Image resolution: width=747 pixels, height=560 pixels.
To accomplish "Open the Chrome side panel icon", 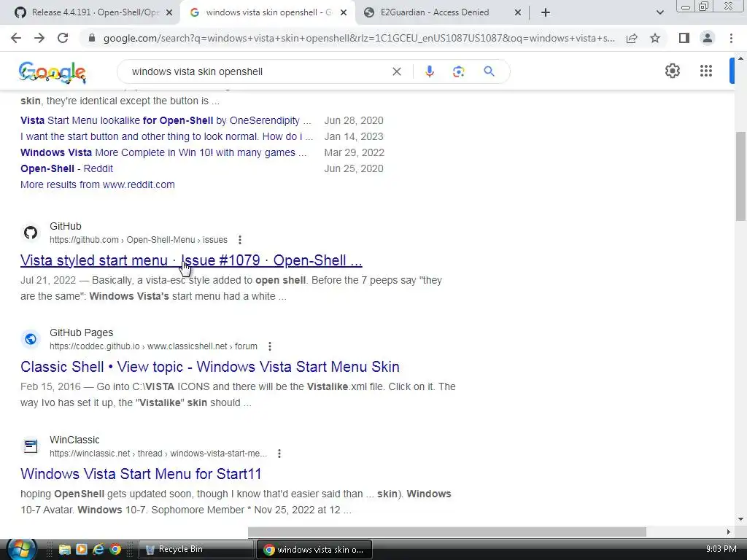I will click(684, 38).
